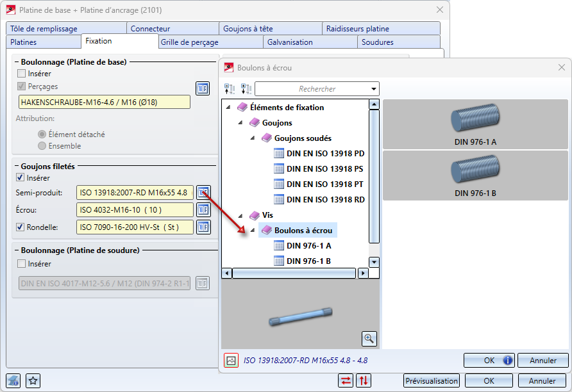Click the Vis book icon
572x392 pixels.
pos(255,215)
